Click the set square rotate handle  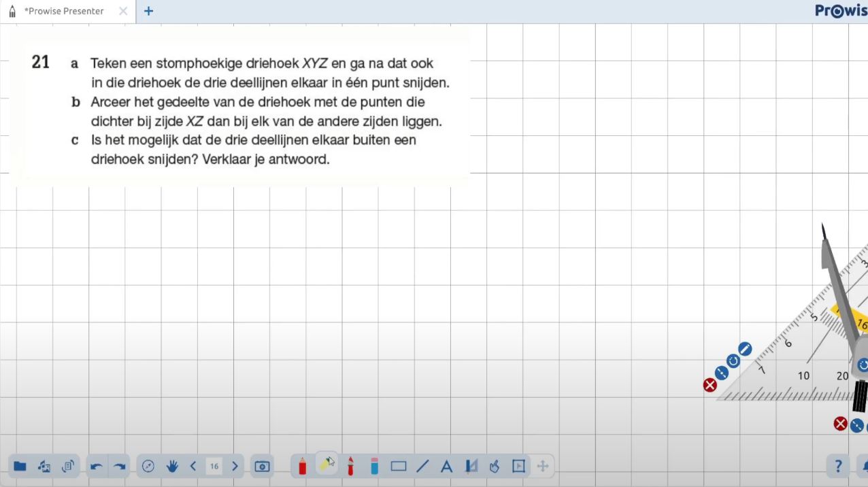(733, 360)
